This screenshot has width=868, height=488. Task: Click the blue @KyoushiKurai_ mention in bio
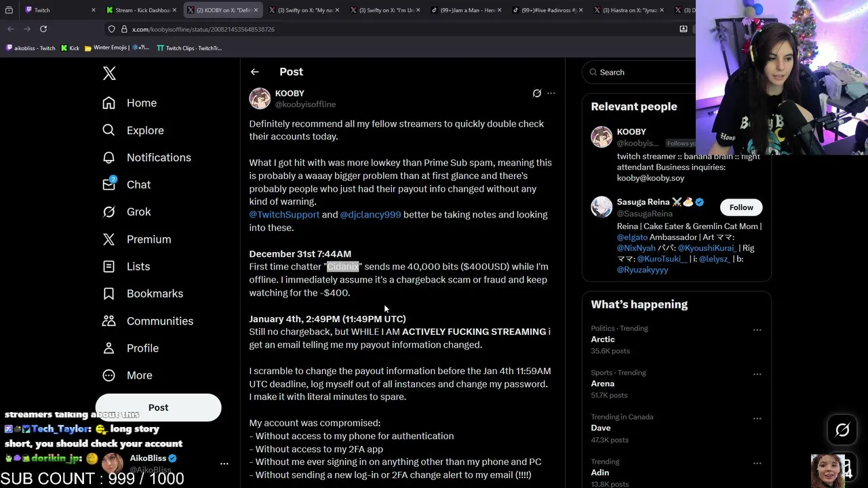point(707,248)
